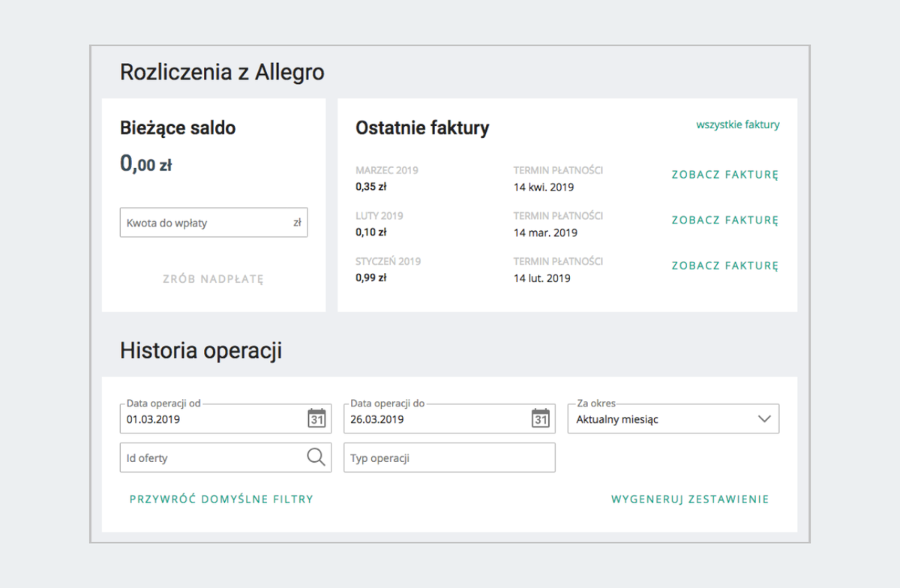Focus the 'Id oferty' search field
This screenshot has height=588, width=900.
pyautogui.click(x=226, y=457)
